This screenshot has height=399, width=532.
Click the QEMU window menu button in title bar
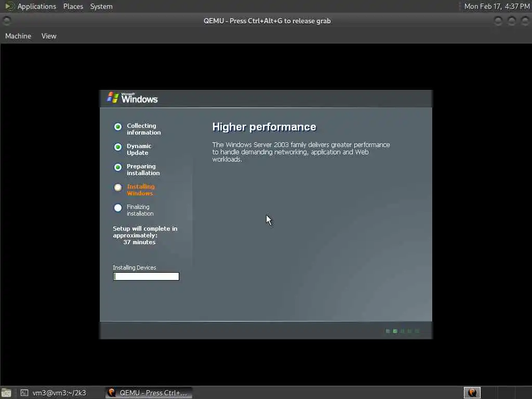click(6, 21)
